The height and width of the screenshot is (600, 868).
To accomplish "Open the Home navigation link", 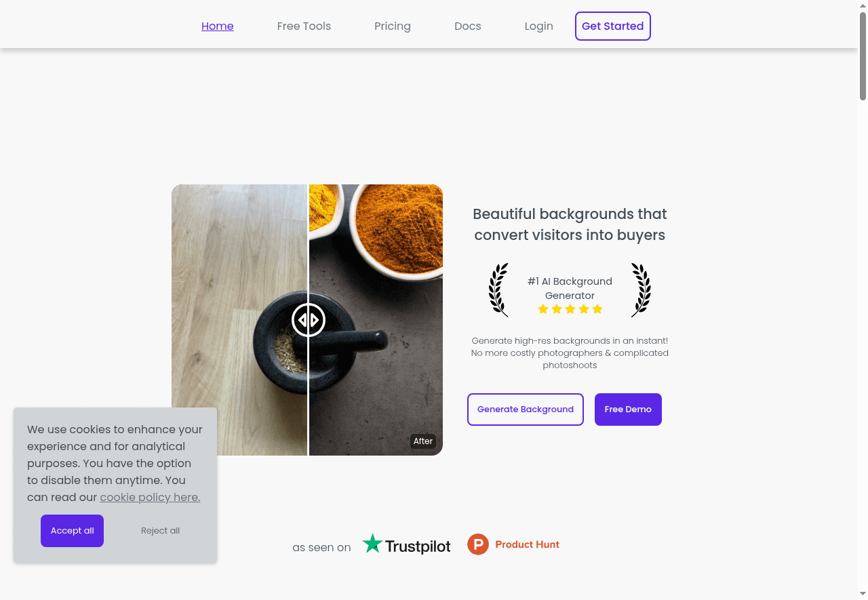I will (218, 26).
